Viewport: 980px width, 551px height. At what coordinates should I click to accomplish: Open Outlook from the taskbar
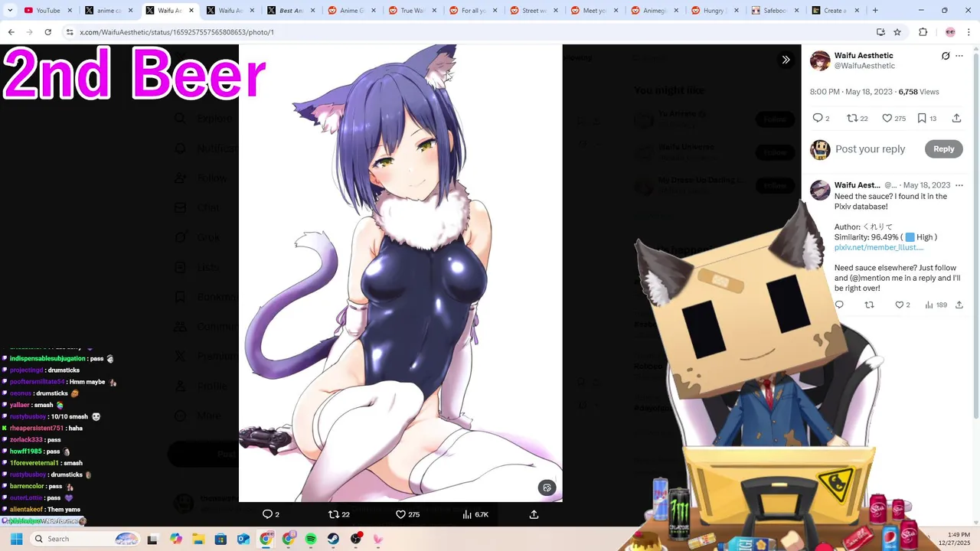click(x=243, y=539)
